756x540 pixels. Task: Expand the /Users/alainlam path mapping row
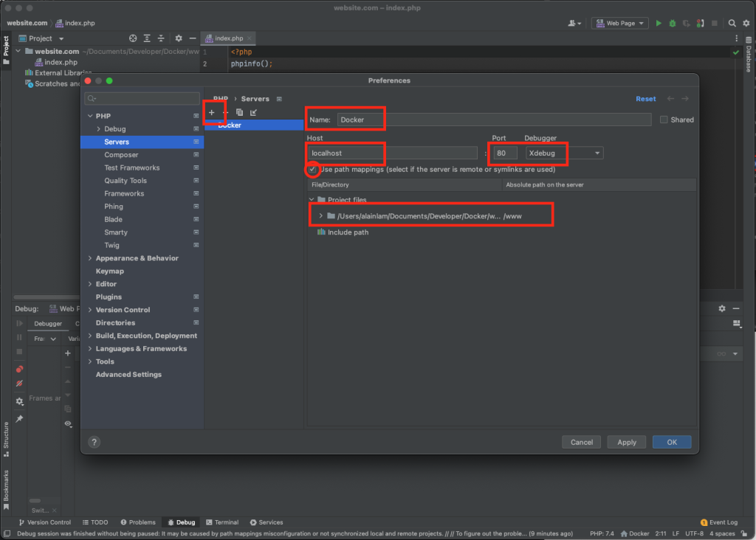[320, 216]
